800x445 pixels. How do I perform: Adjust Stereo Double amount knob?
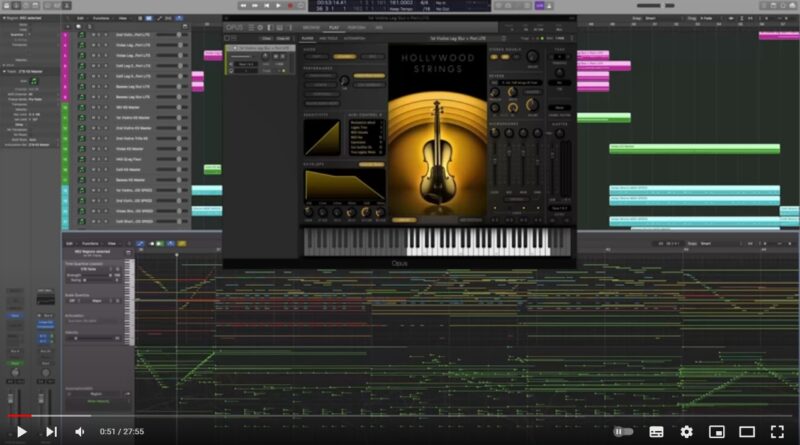click(532, 57)
